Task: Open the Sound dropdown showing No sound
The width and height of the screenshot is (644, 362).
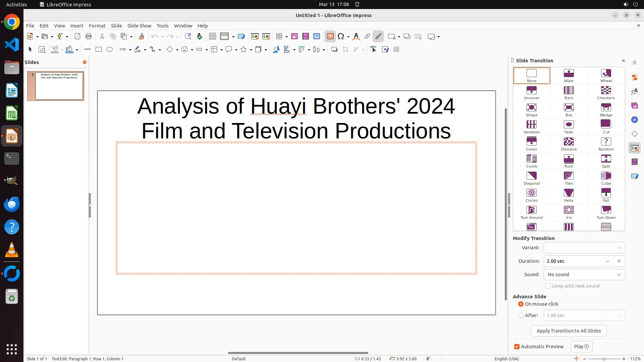Action: coord(584,275)
